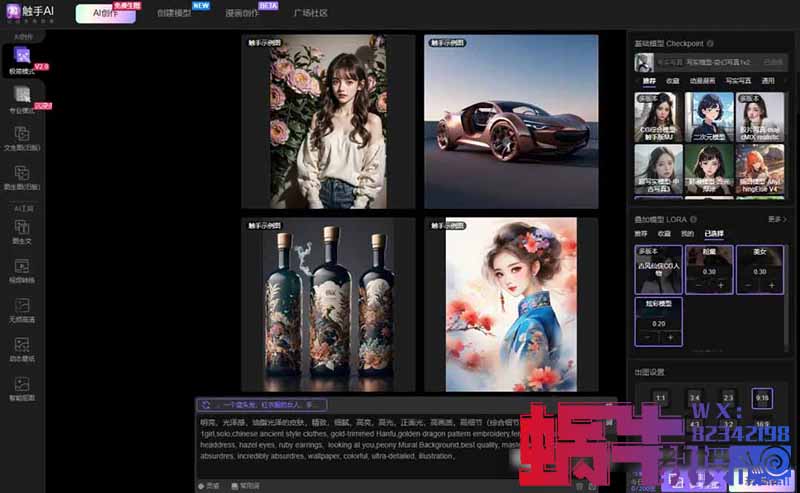The image size is (800, 493).
Task: Select the 9:16 aspect ratio option
Action: coord(763,398)
